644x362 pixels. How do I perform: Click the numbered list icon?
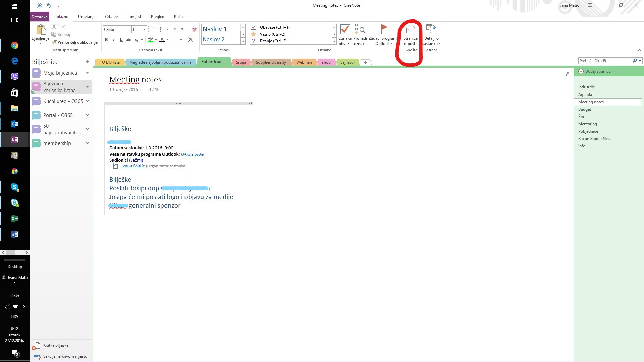click(162, 29)
